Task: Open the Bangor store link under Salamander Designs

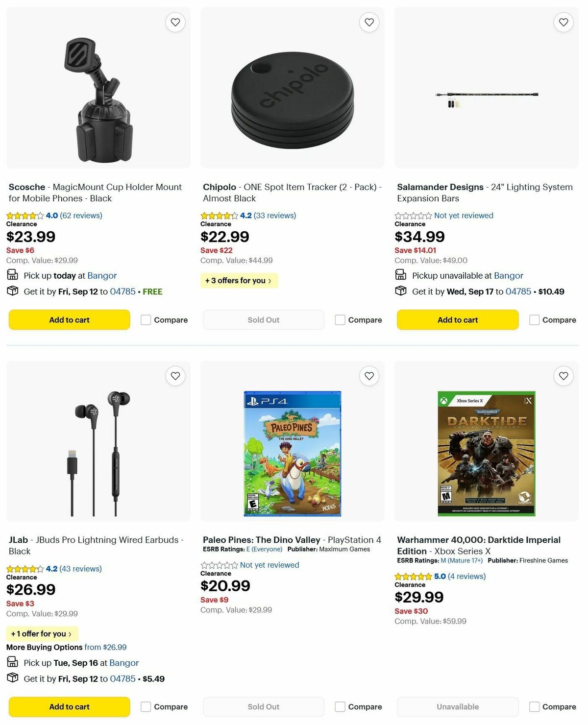Action: coord(509,275)
